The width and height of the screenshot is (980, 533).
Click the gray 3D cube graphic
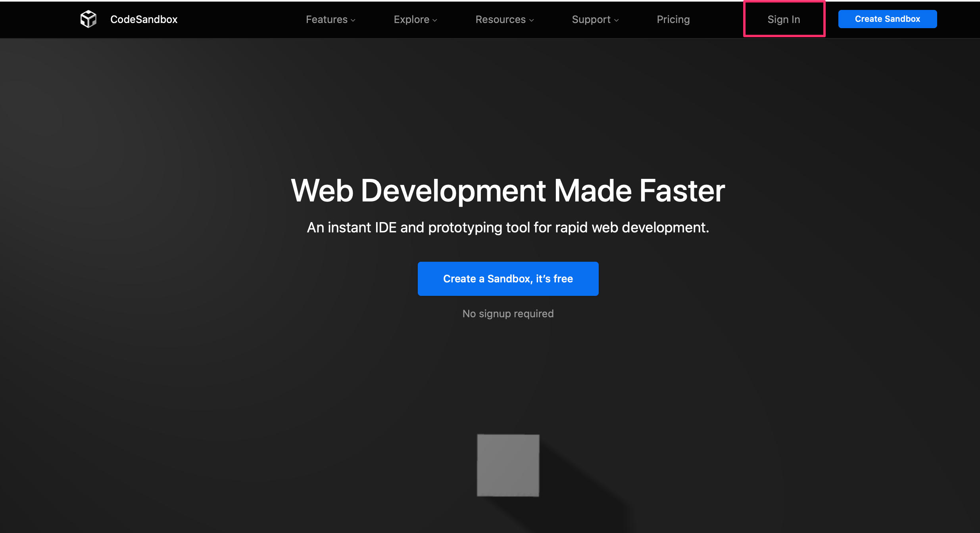click(508, 465)
